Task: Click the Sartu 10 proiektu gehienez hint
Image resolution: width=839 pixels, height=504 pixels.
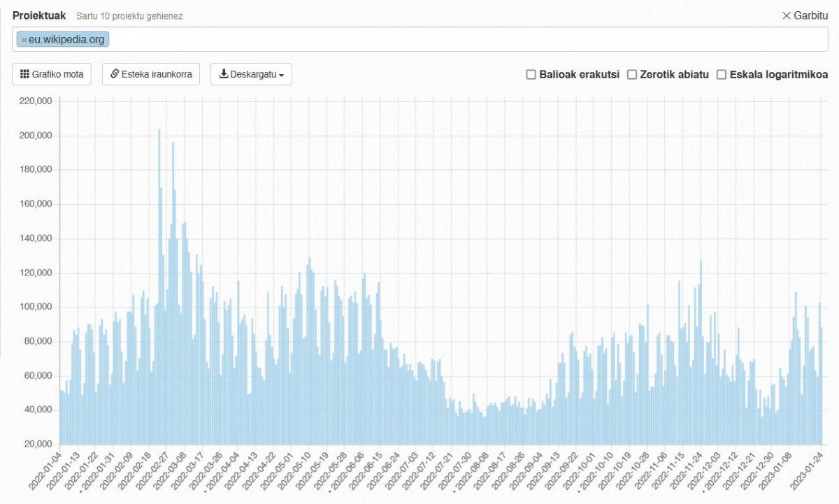Action: tap(129, 16)
